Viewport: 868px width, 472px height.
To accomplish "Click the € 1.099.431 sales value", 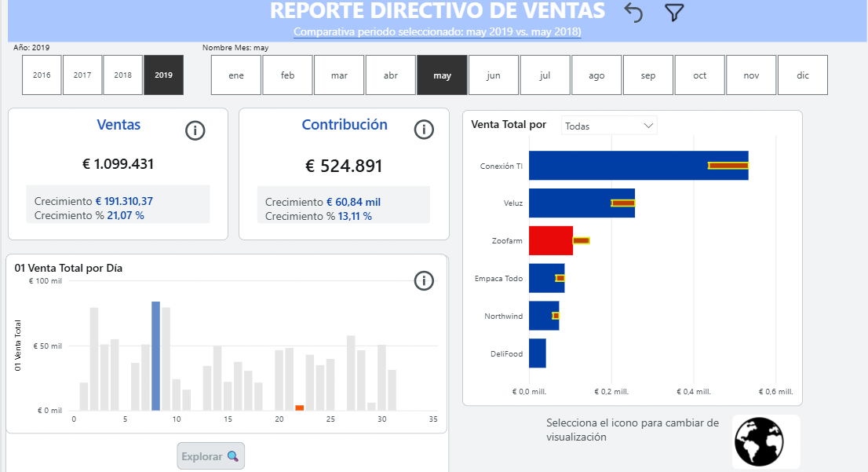I will click(x=118, y=164).
